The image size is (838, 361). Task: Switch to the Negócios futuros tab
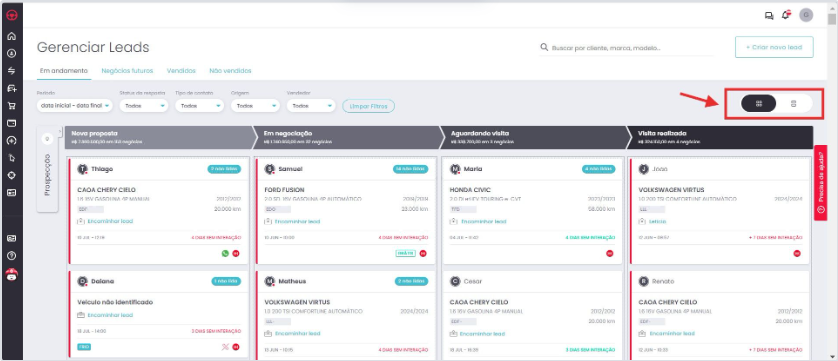coord(127,71)
